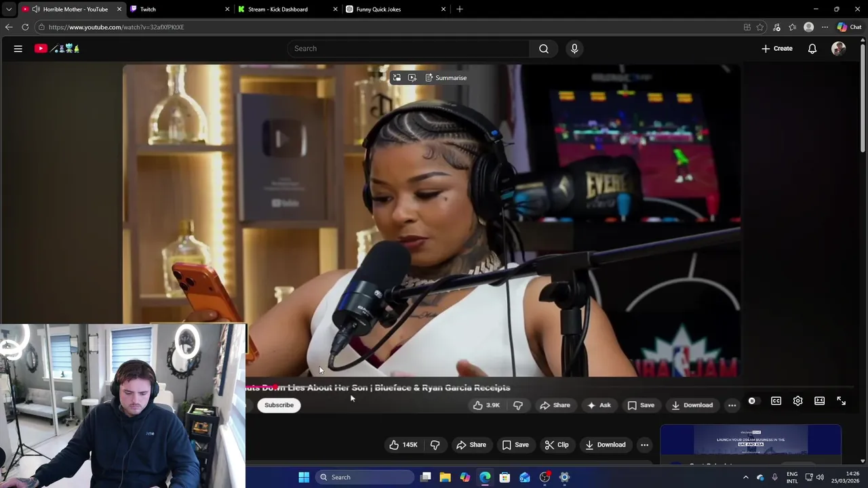The width and height of the screenshot is (868, 488).
Task: Open player settings gear
Action: pos(797,401)
